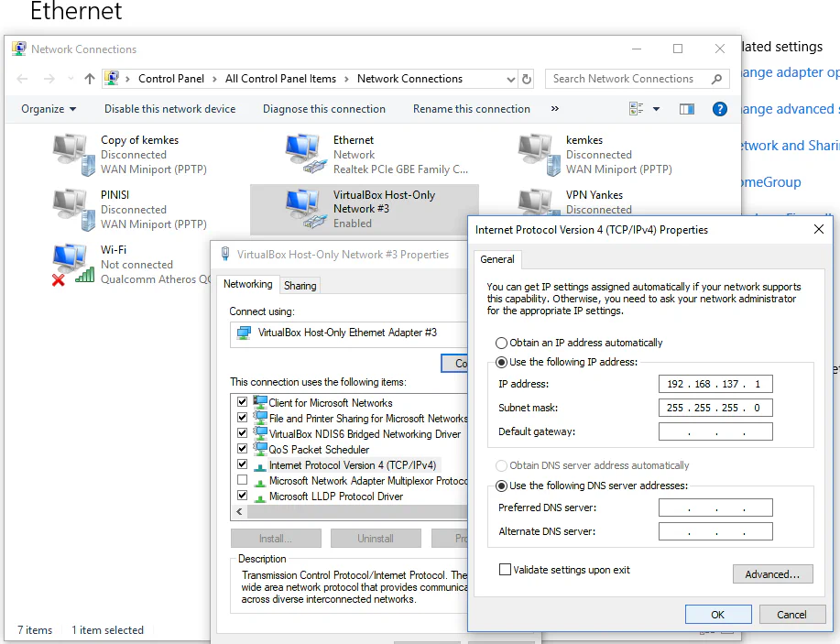The image size is (840, 644).
Task: Click the Control Panel icon in address bar
Action: (112, 78)
